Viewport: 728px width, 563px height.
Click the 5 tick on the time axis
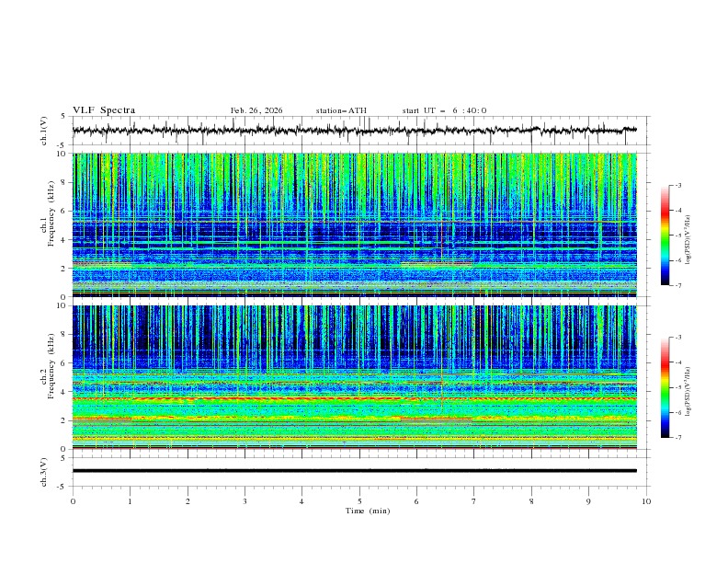pos(359,500)
